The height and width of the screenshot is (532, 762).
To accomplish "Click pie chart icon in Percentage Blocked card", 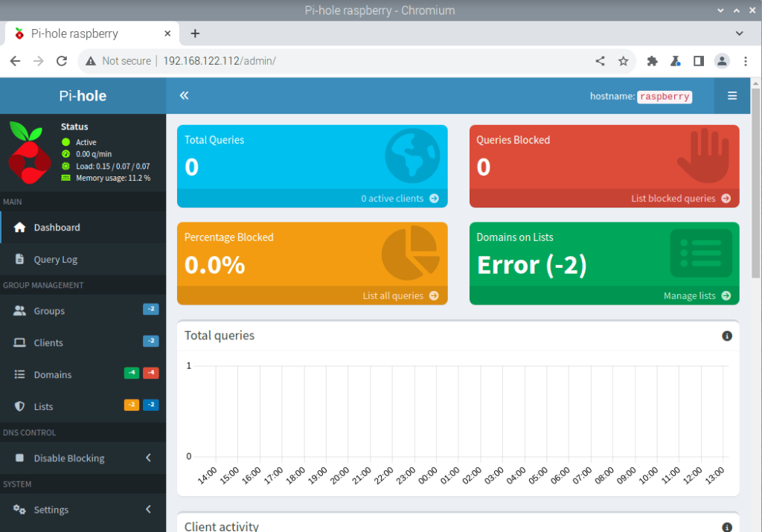I will tap(411, 253).
